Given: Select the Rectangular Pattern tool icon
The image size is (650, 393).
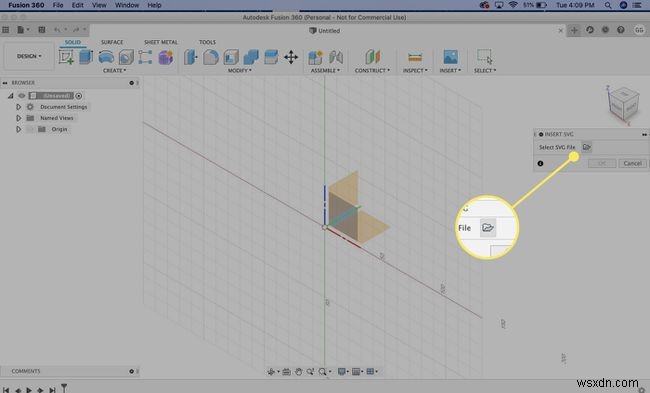Looking at the screenshot, I should 145,57.
